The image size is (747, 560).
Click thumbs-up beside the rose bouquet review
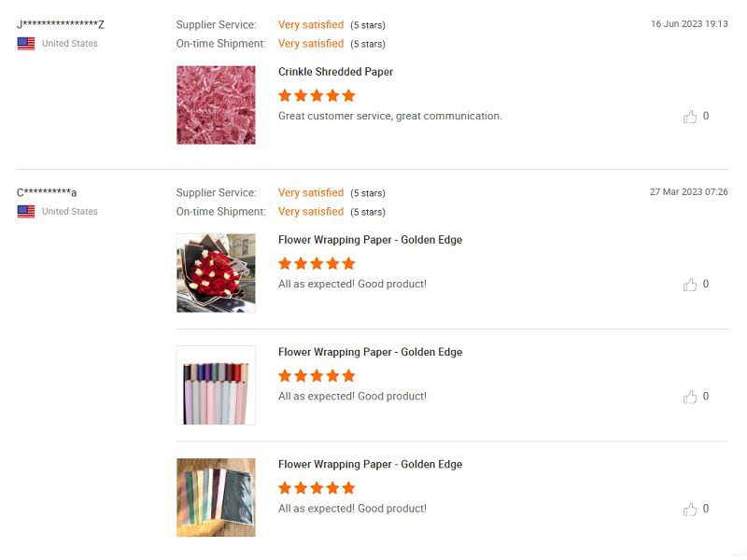690,285
